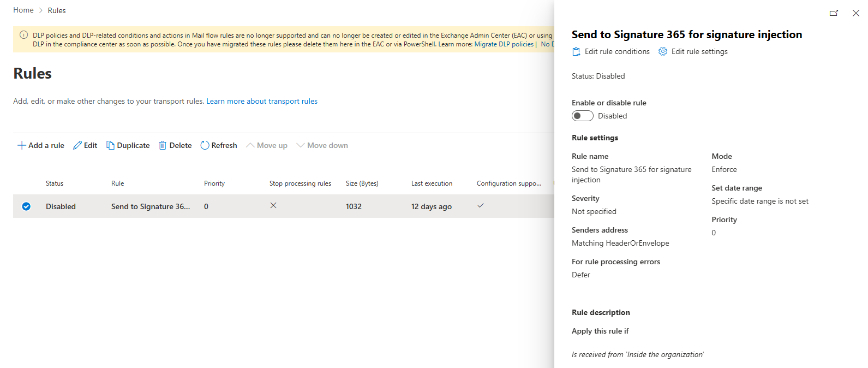Click 'Enforce' mode value

724,169
